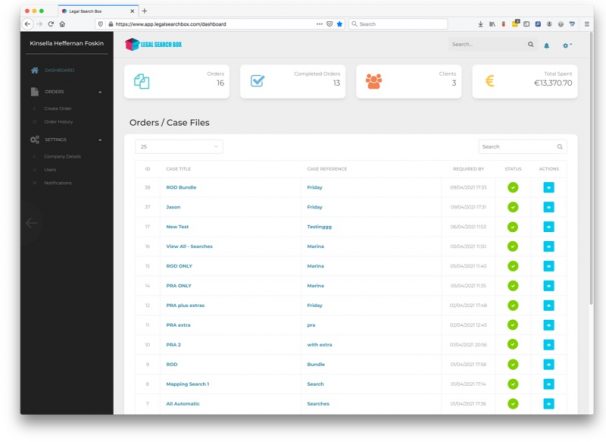The image size is (606, 442).
Task: Collapse the Settings menu arrow in sidebar
Action: [x=100, y=140]
